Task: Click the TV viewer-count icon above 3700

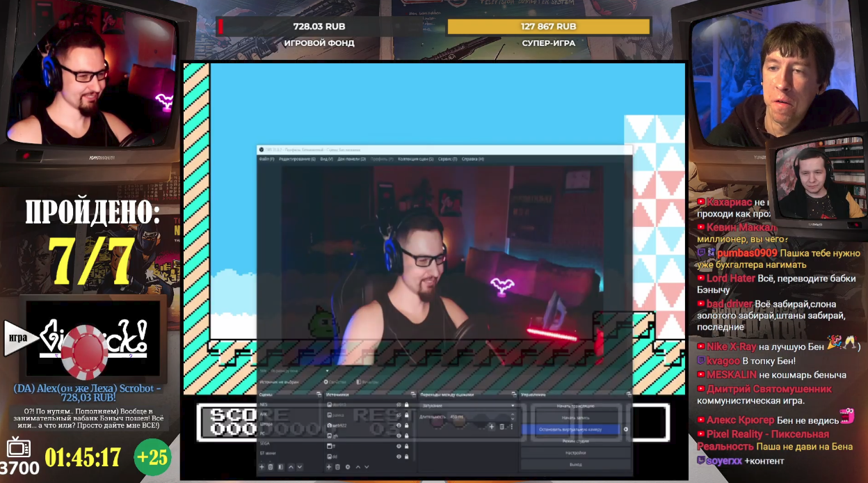Action: pos(17,447)
